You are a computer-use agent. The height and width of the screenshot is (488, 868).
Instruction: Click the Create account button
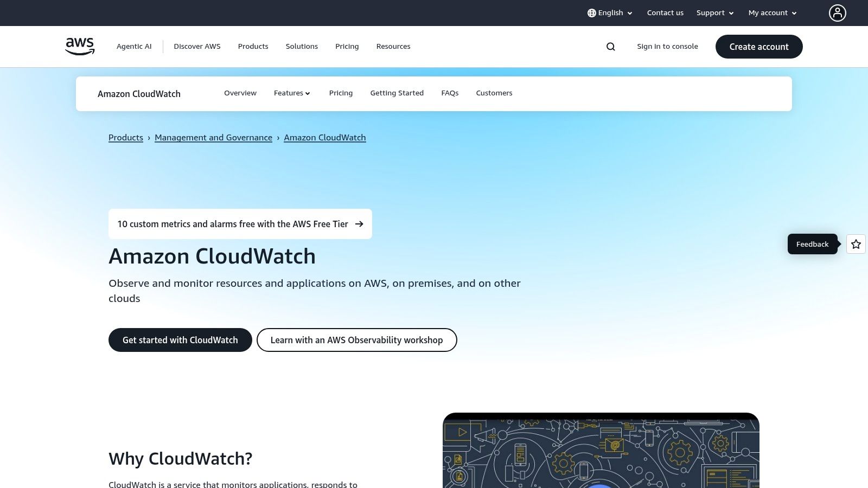click(759, 47)
